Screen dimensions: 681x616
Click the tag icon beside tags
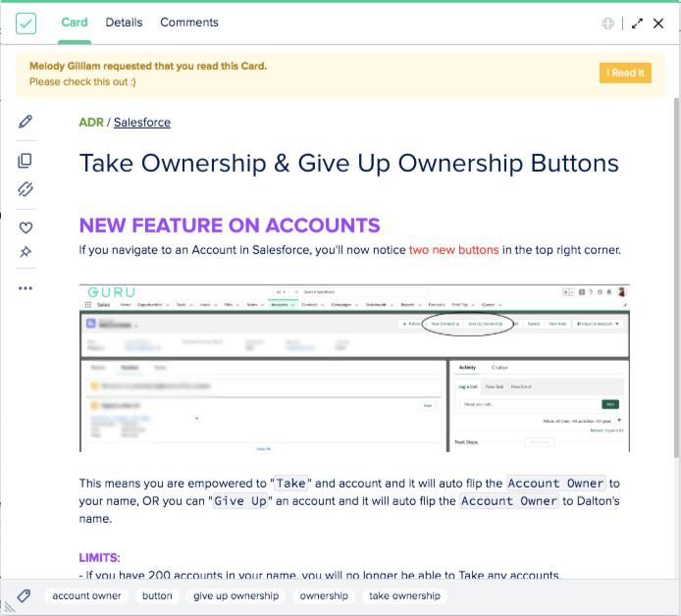(x=24, y=596)
